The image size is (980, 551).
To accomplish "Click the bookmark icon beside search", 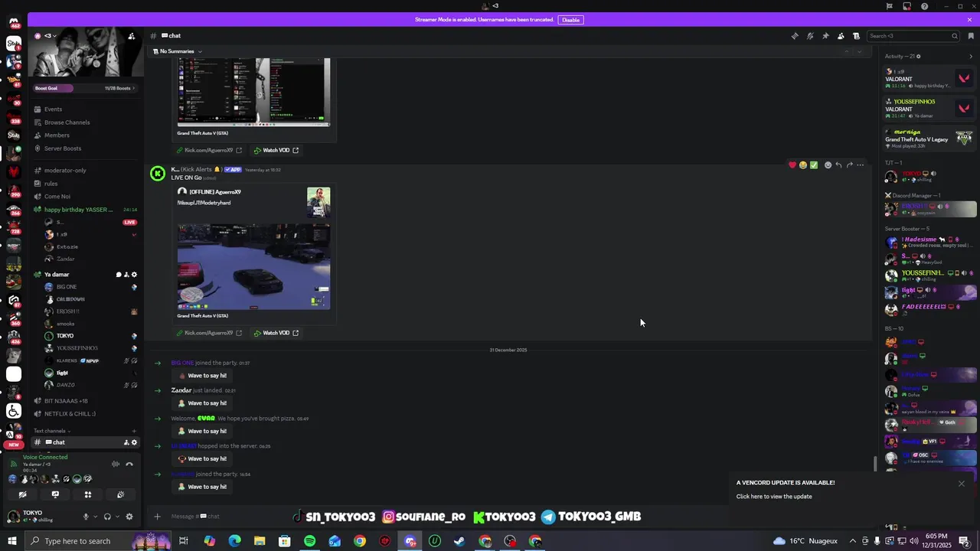I will click(x=971, y=36).
